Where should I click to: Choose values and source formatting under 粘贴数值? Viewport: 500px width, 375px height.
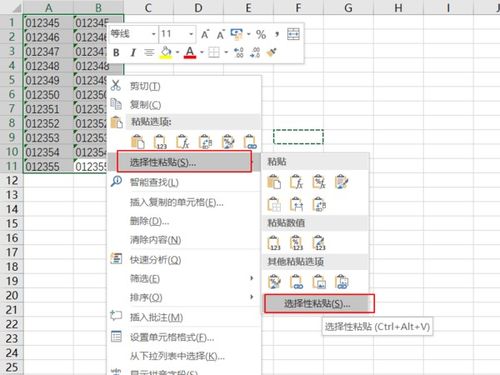(319, 243)
